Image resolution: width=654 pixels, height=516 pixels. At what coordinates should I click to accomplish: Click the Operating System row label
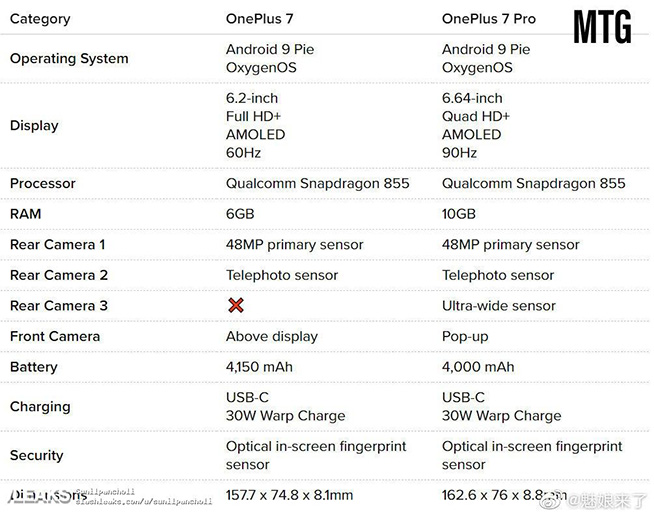69,58
